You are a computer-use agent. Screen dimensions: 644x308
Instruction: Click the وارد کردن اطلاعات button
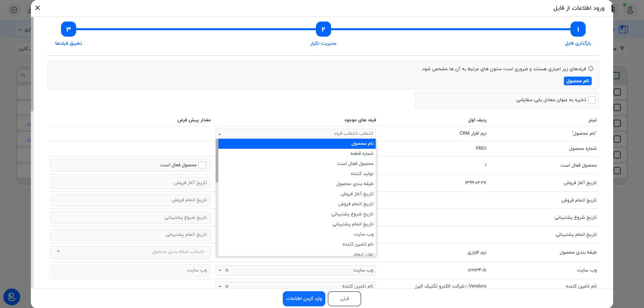pos(304,299)
